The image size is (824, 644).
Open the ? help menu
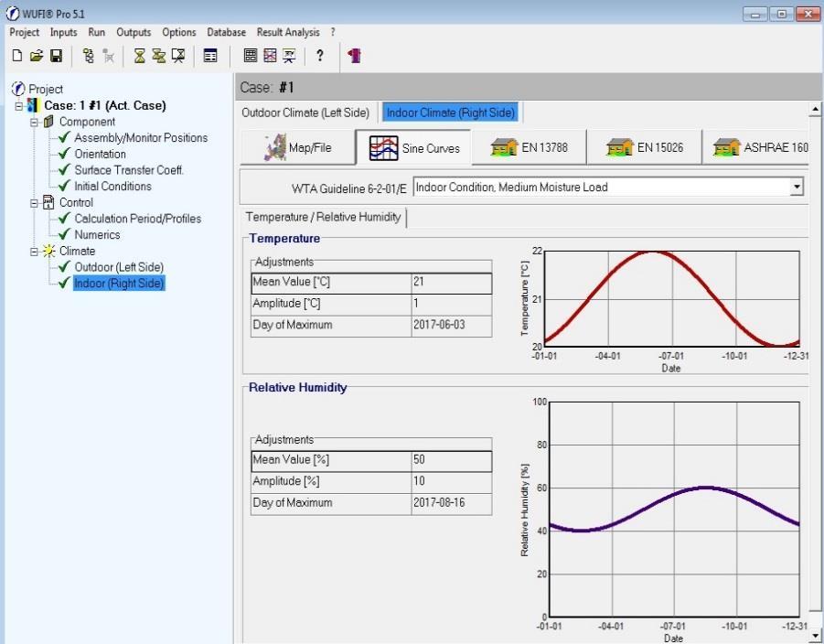(333, 32)
